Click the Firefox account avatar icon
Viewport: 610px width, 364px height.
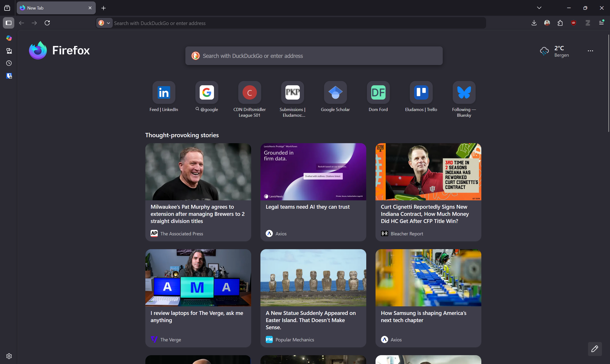(547, 23)
